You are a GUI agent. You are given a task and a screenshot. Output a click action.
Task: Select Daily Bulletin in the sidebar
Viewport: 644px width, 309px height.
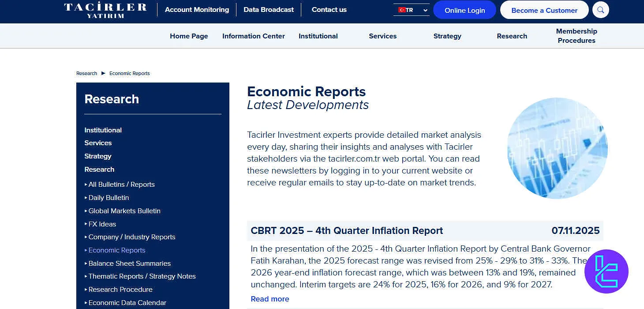[109, 198]
